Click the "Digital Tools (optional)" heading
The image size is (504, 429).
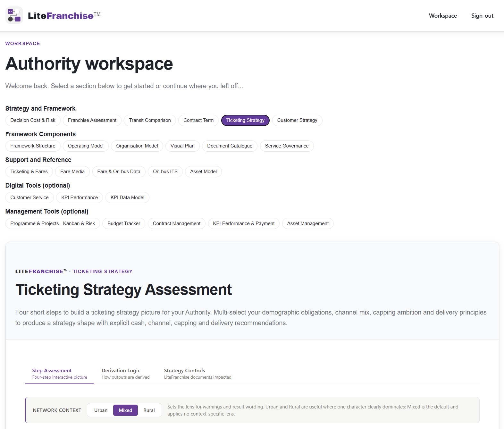point(38,185)
